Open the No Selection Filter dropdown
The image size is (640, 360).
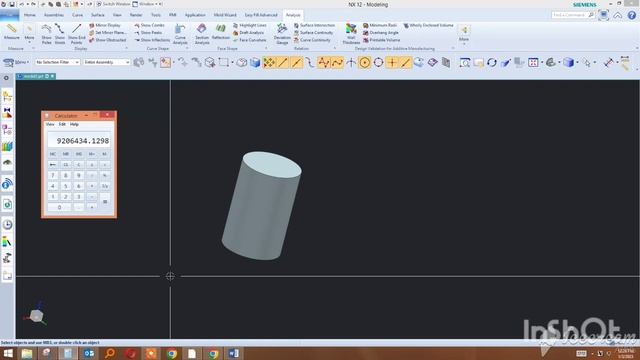(58, 62)
